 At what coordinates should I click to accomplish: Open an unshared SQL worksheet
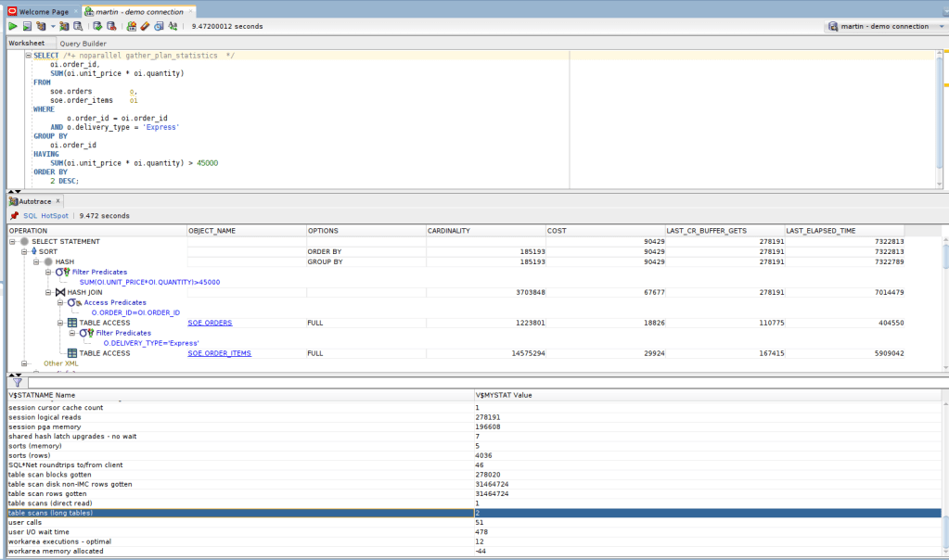tap(131, 26)
